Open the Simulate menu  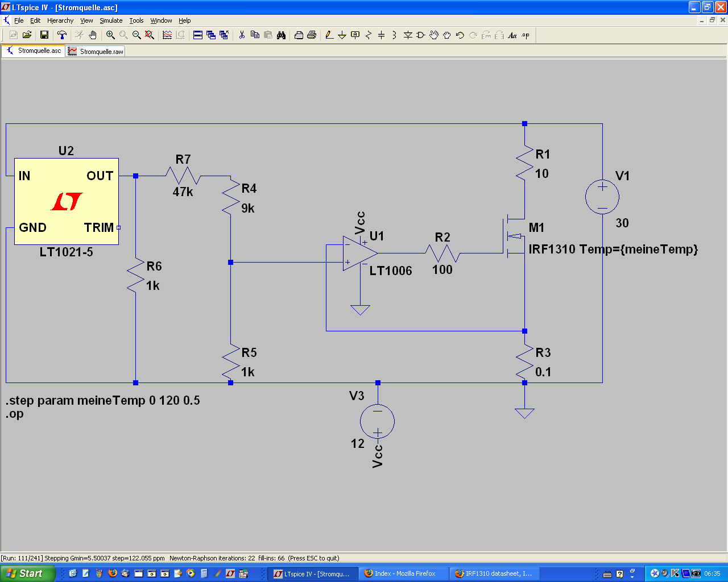111,20
